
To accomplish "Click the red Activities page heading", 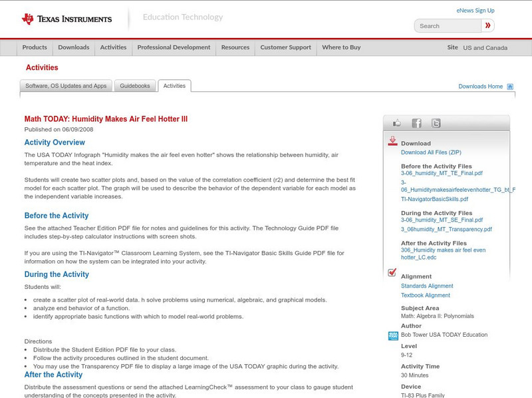I will point(42,68).
